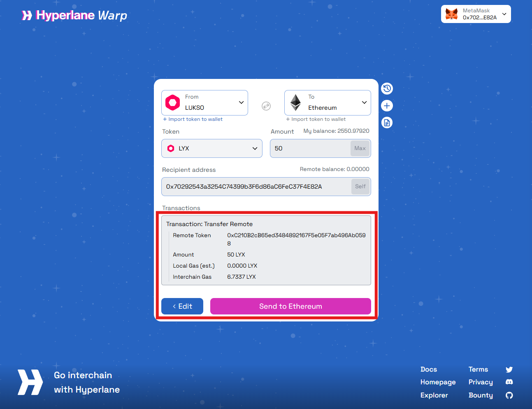Click the Hyperlane Warp logo

tap(74, 16)
